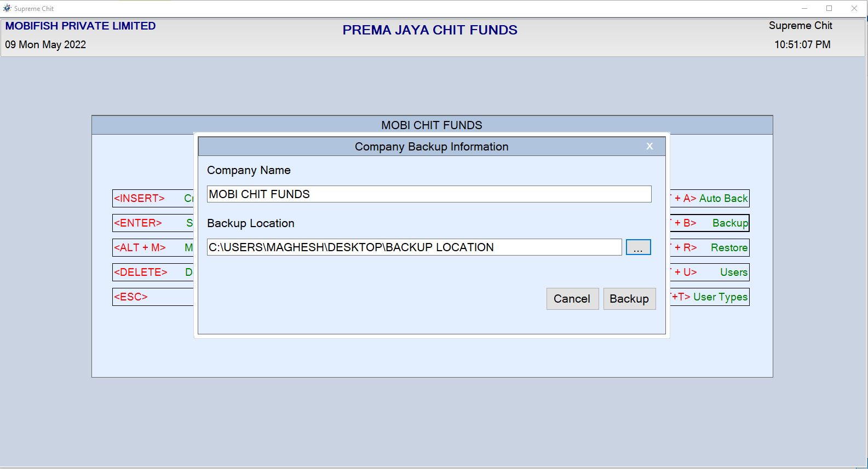Focus the Company Name field
Viewport: 868px width, 469px height.
[x=429, y=194]
